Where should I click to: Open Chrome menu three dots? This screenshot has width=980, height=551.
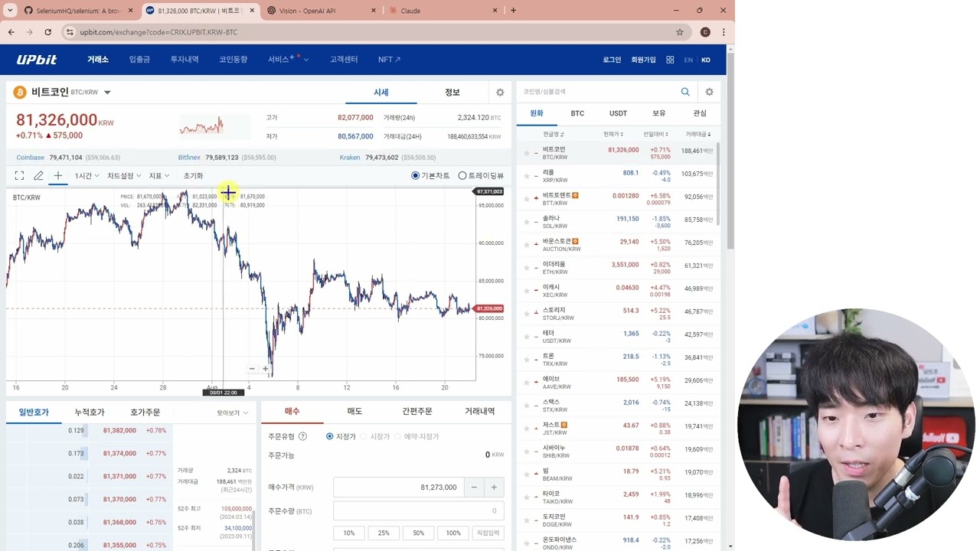[x=724, y=32]
